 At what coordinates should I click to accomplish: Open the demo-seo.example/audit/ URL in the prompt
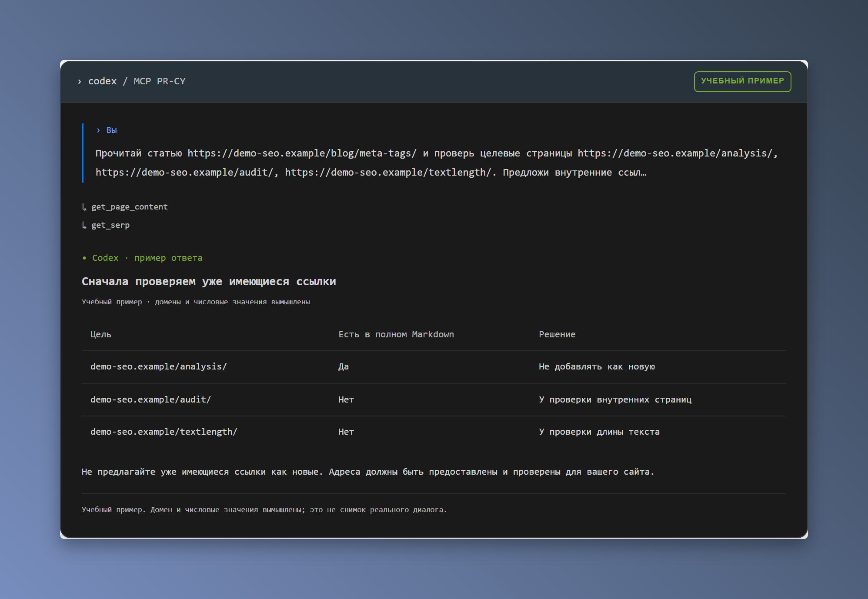click(x=184, y=173)
